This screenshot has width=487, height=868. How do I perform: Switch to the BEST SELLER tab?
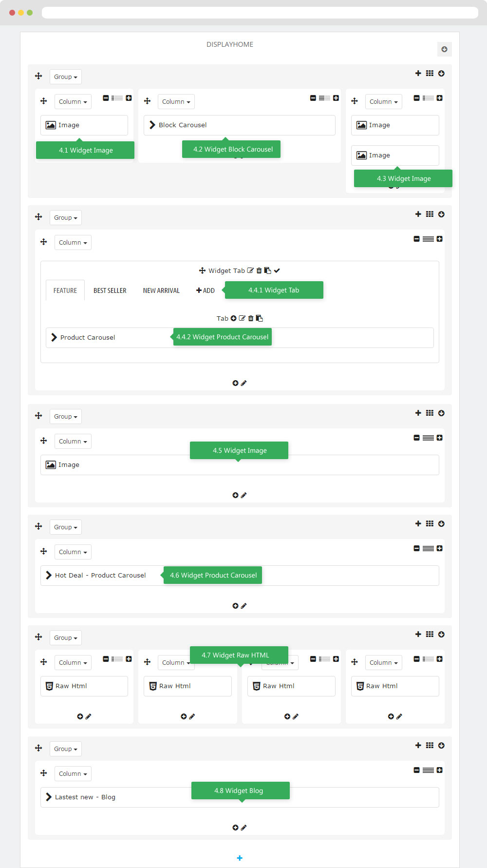pyautogui.click(x=110, y=290)
